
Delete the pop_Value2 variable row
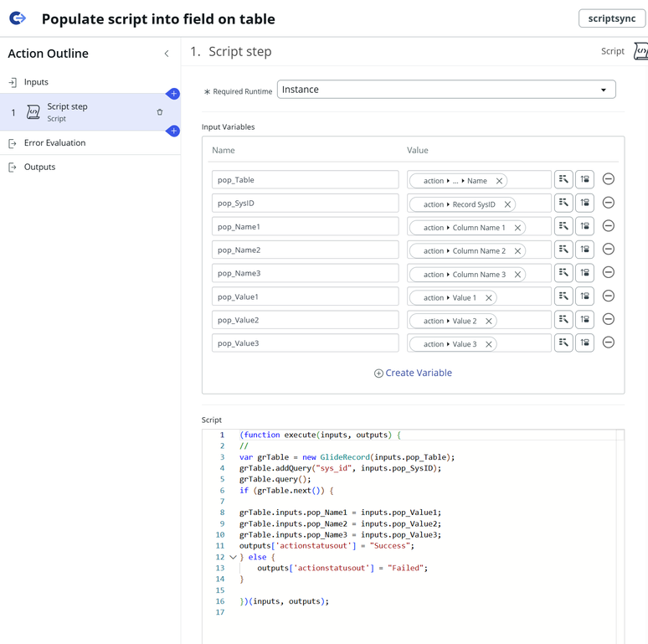(609, 319)
